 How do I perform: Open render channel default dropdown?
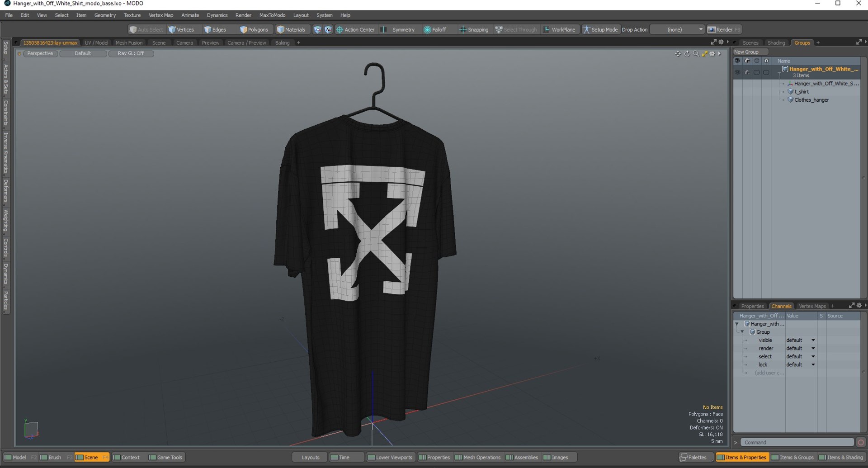coord(800,349)
